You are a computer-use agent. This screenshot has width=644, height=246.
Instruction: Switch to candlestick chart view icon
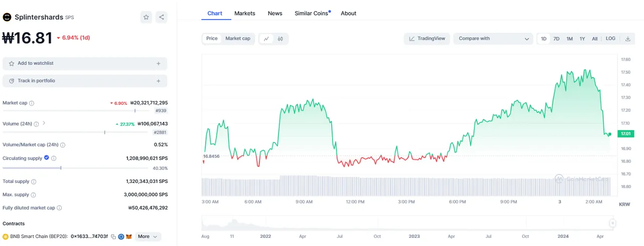tap(280, 39)
